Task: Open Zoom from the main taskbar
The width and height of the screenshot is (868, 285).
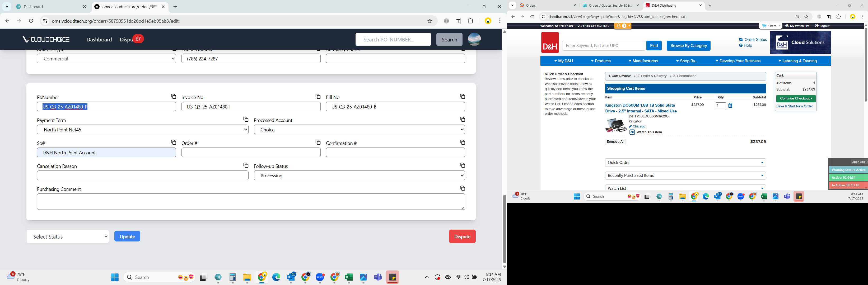Action: point(320,277)
